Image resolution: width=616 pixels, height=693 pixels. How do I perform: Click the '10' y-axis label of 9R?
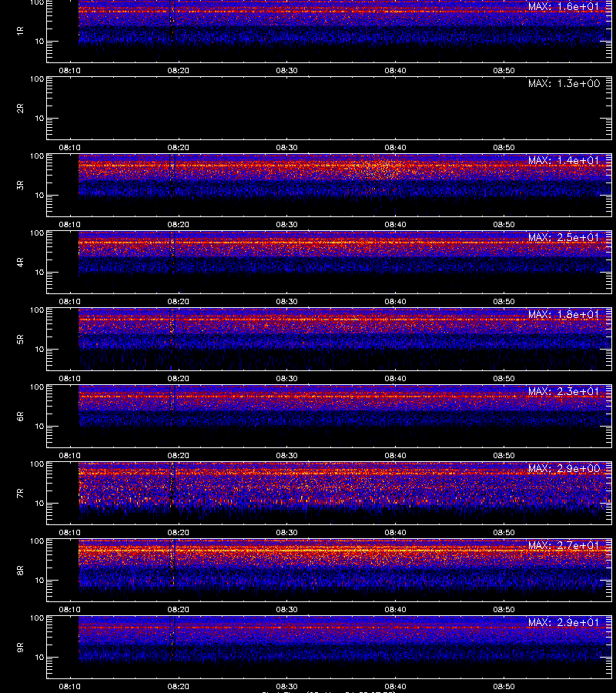[39, 658]
